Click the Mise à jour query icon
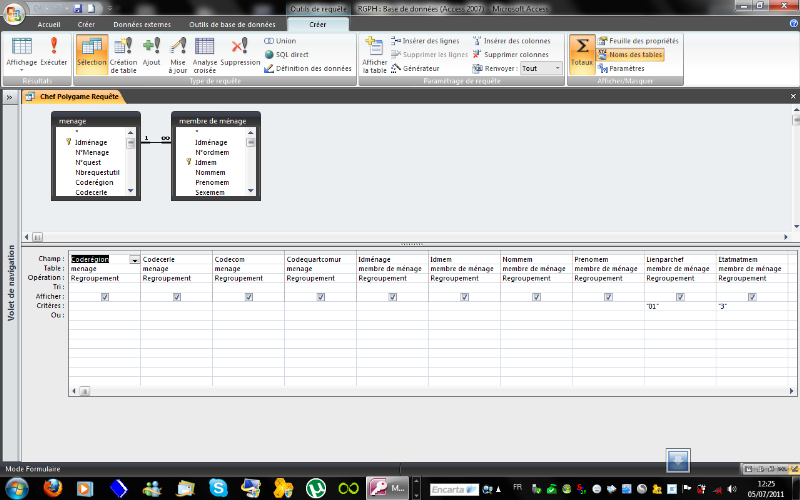The height and width of the screenshot is (500, 800). pos(178,50)
